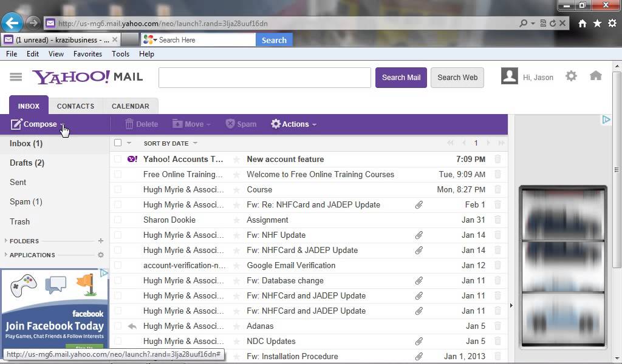
Task: Check the Fw: NHF Update email checkbox
Action: [118, 235]
